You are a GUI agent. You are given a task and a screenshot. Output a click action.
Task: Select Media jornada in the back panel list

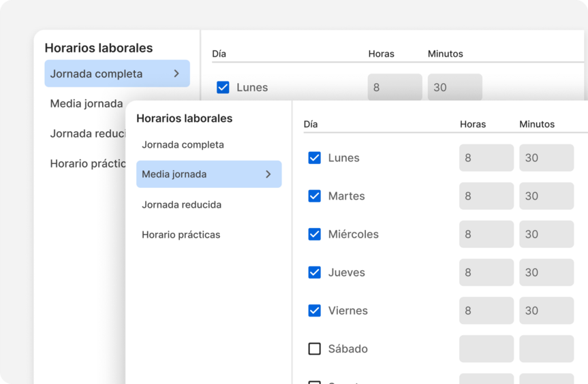coord(86,104)
